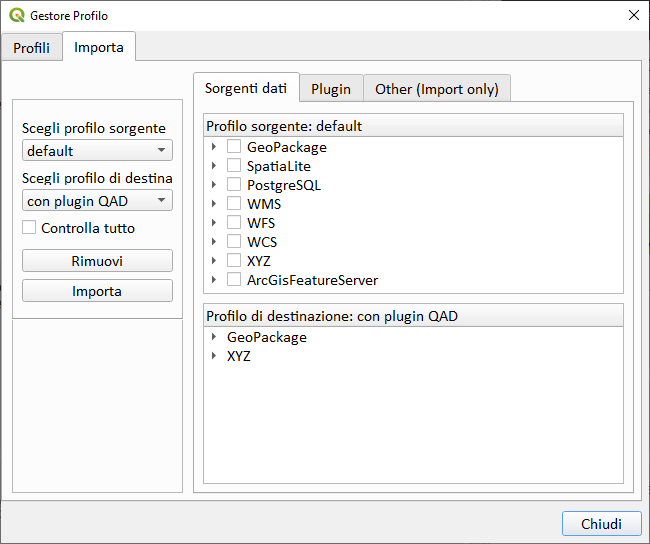Switch to the Profili tab
The height and width of the screenshot is (544, 650).
pos(31,48)
